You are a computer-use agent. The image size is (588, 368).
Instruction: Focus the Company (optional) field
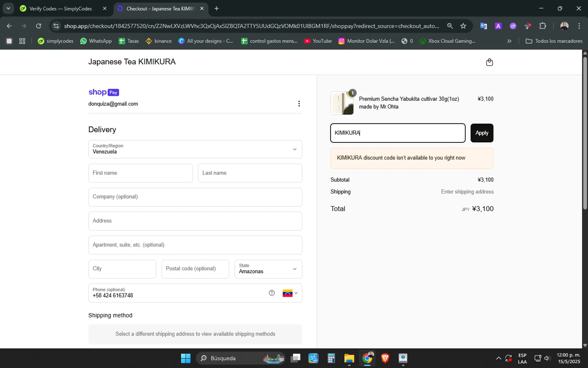click(195, 197)
